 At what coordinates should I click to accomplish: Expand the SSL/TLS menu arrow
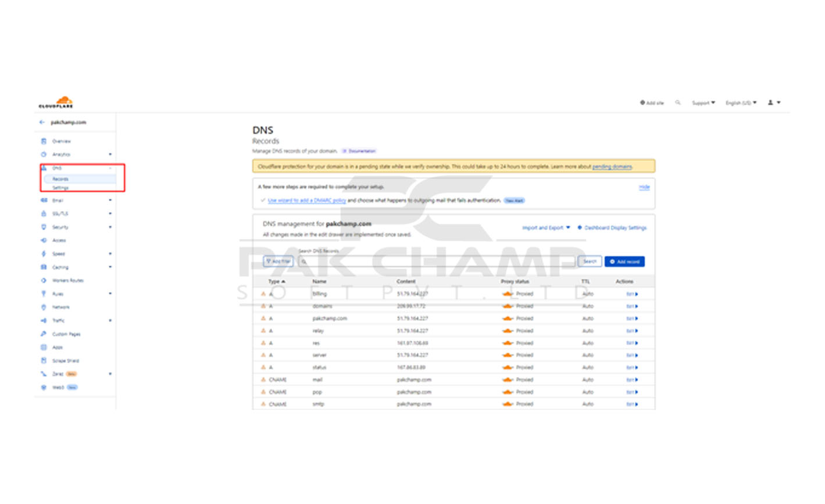[x=110, y=214]
